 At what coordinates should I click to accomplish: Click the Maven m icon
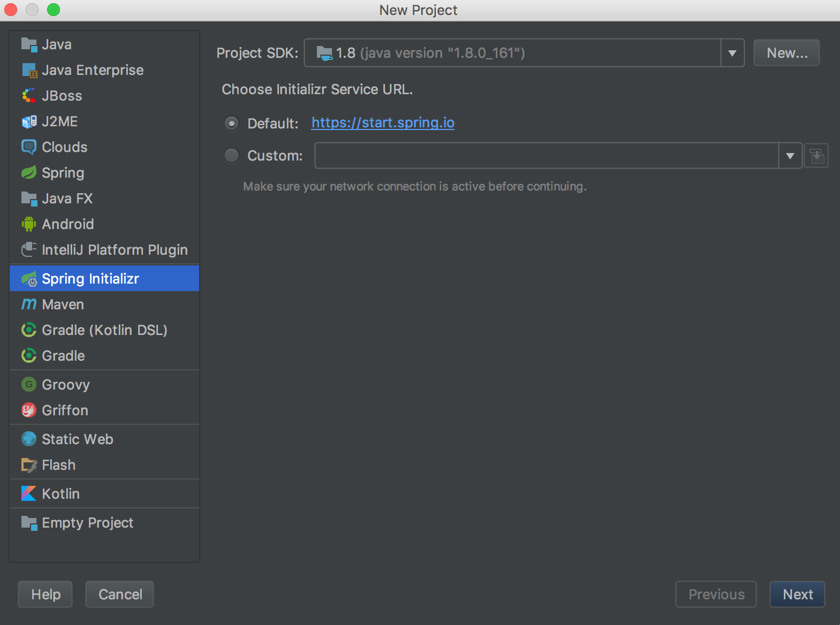(29, 304)
